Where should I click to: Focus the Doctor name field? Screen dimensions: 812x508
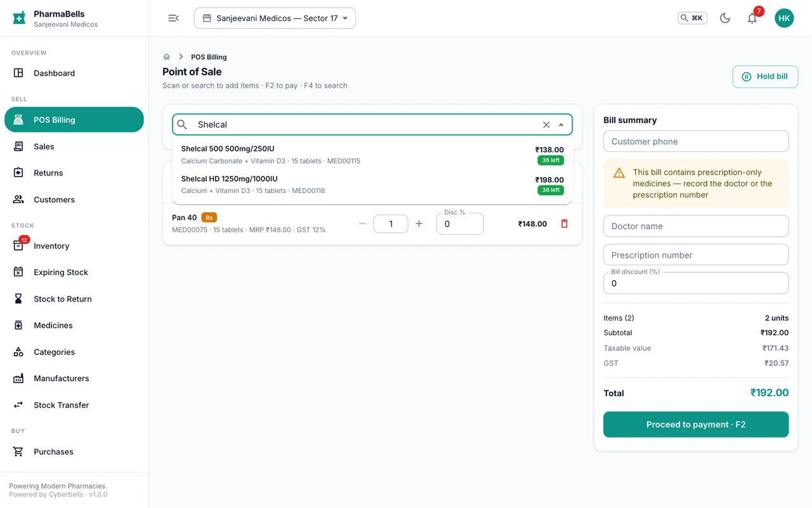click(x=696, y=226)
